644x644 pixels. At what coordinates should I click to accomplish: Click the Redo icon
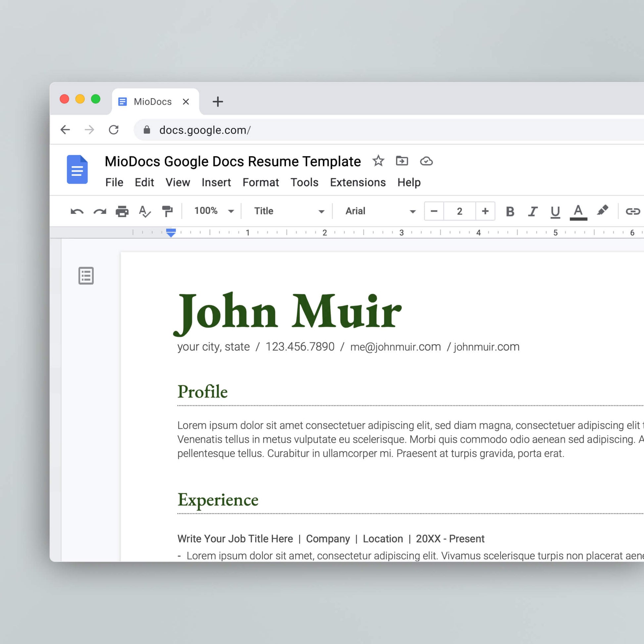pos(100,211)
